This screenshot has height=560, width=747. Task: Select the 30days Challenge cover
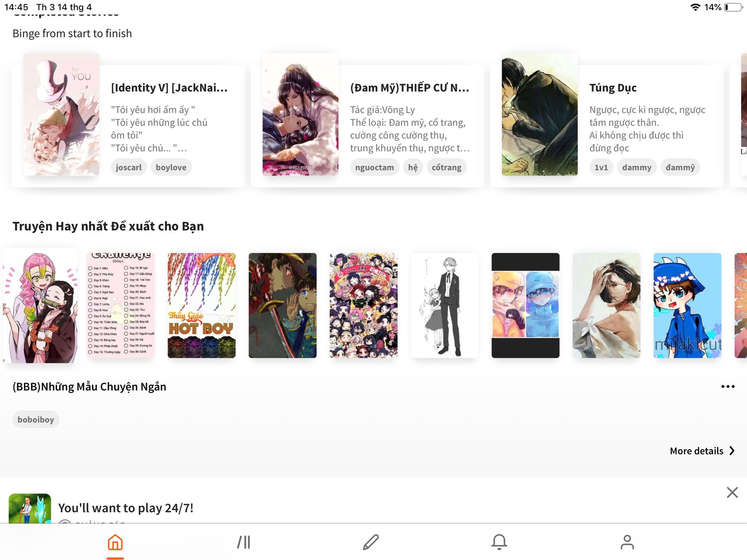point(121,306)
